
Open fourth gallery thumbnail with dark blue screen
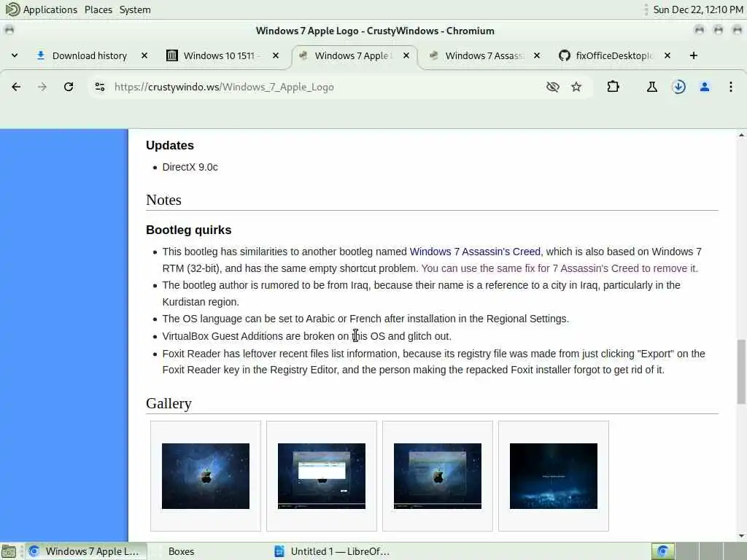click(x=554, y=475)
